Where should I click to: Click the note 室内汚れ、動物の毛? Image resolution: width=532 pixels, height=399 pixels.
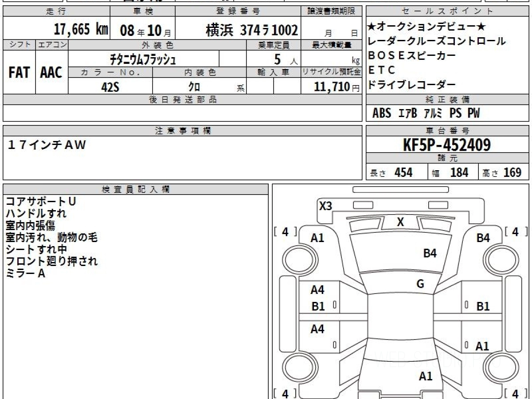[51, 237]
